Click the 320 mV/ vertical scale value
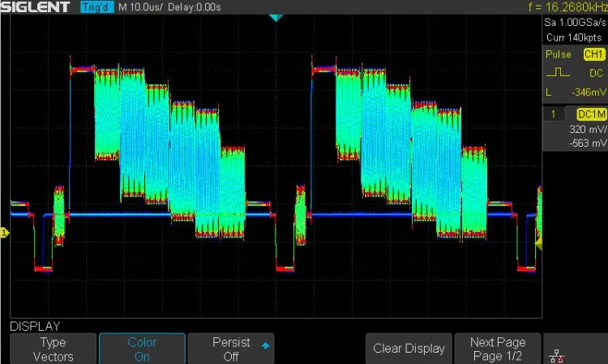608x364 pixels. 586,129
